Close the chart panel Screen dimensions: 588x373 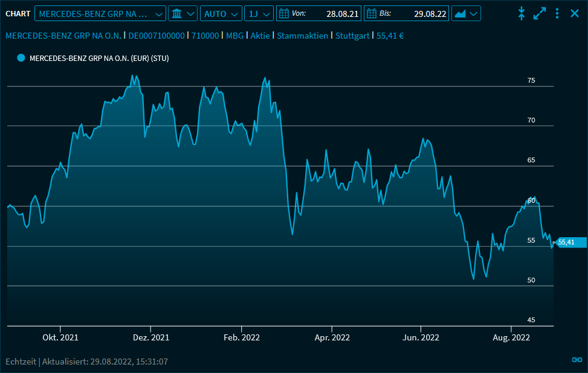[x=575, y=13]
